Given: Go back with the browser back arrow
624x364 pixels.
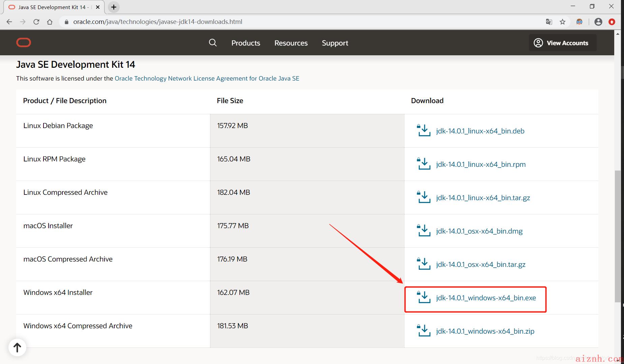Looking at the screenshot, I should point(9,22).
